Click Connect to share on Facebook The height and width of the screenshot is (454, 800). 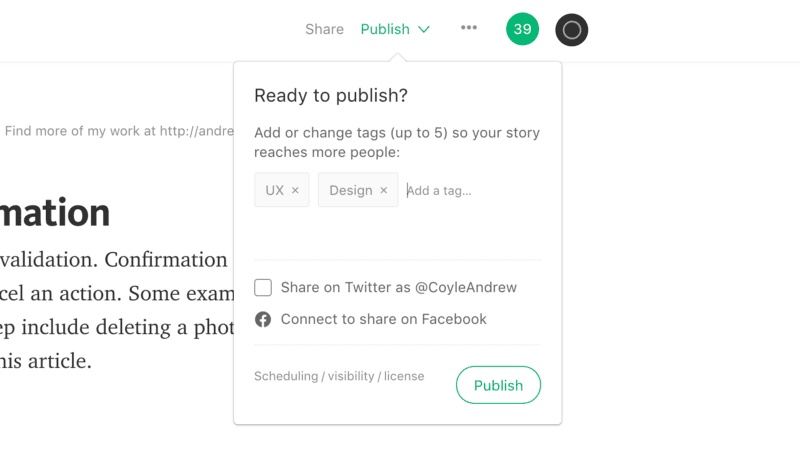pyautogui.click(x=384, y=319)
